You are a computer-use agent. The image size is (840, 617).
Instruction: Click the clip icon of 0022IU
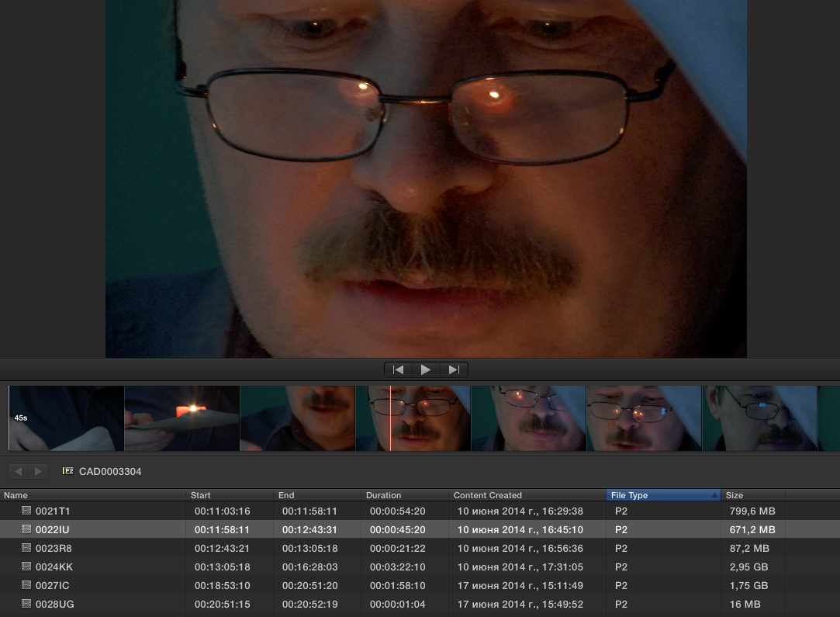click(x=26, y=529)
